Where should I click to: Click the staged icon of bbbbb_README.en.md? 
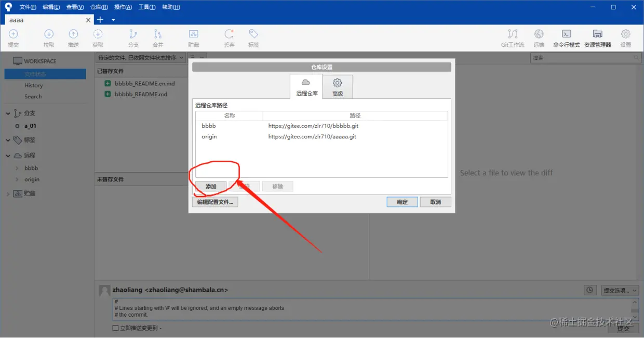click(108, 83)
